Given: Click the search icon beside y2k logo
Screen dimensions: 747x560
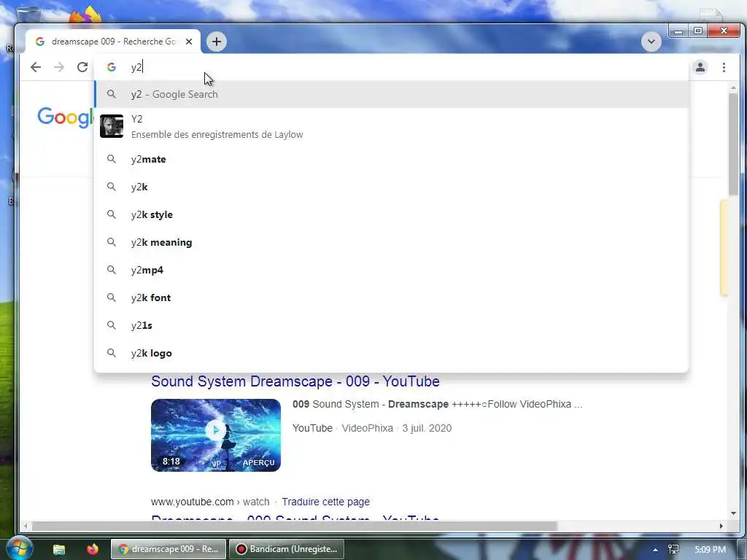Looking at the screenshot, I should coord(111,353).
